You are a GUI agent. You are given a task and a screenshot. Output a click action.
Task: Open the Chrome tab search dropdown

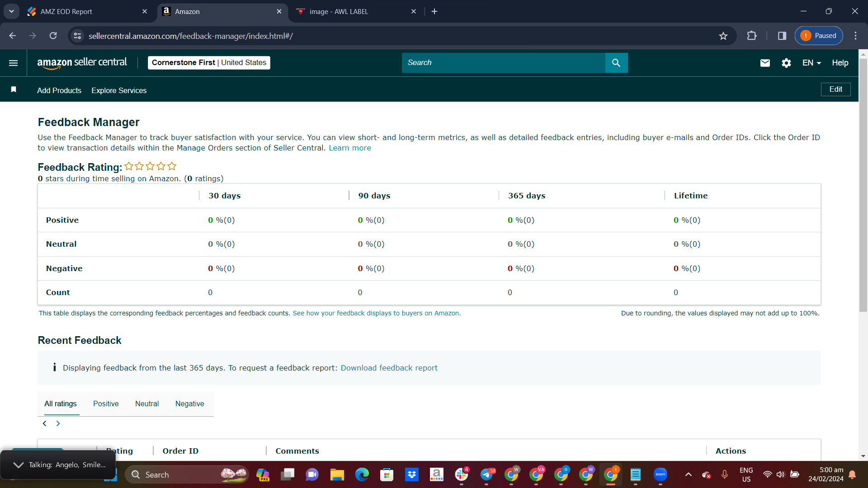coord(11,11)
